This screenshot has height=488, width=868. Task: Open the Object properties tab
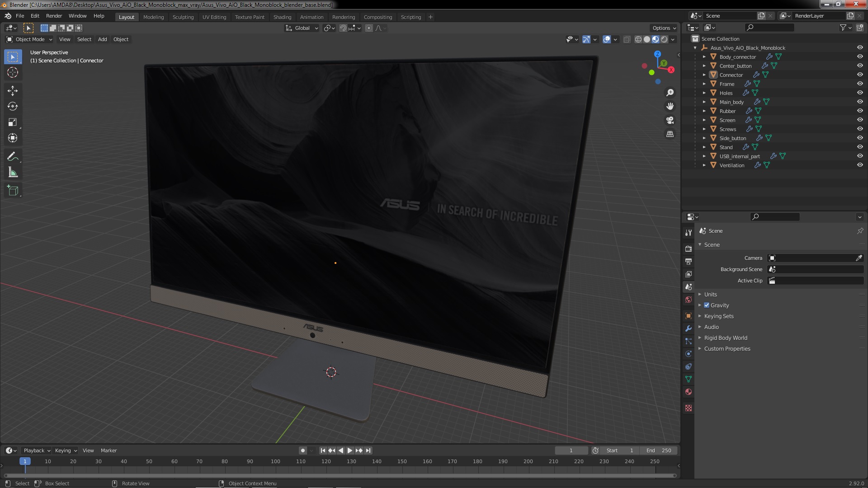[x=689, y=316]
